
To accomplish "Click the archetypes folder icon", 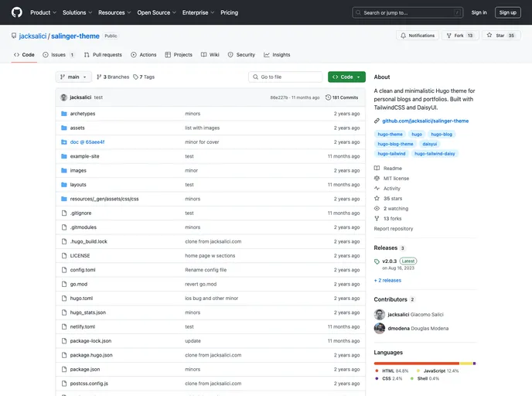I will click(63, 114).
